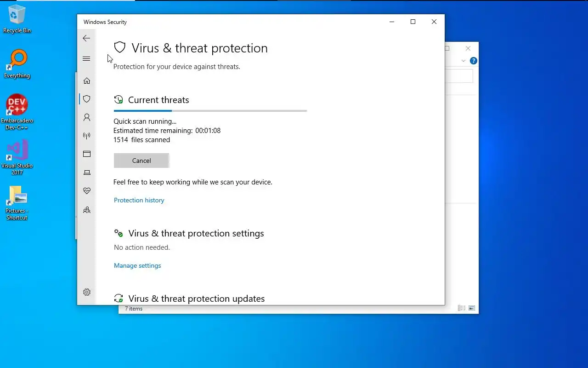Cancel the running quick scan
This screenshot has width=588, height=368.
click(x=141, y=161)
